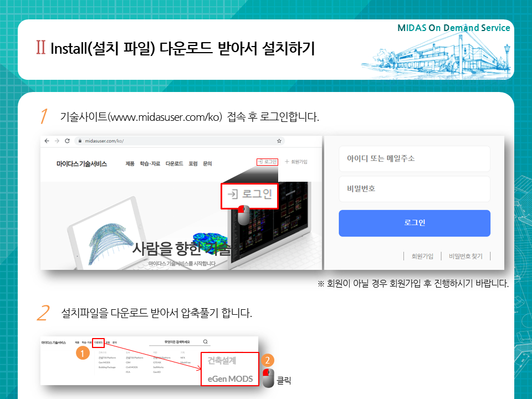
Task: Open the 포럼 menu in browser screenshot
Action: pyautogui.click(x=193, y=163)
